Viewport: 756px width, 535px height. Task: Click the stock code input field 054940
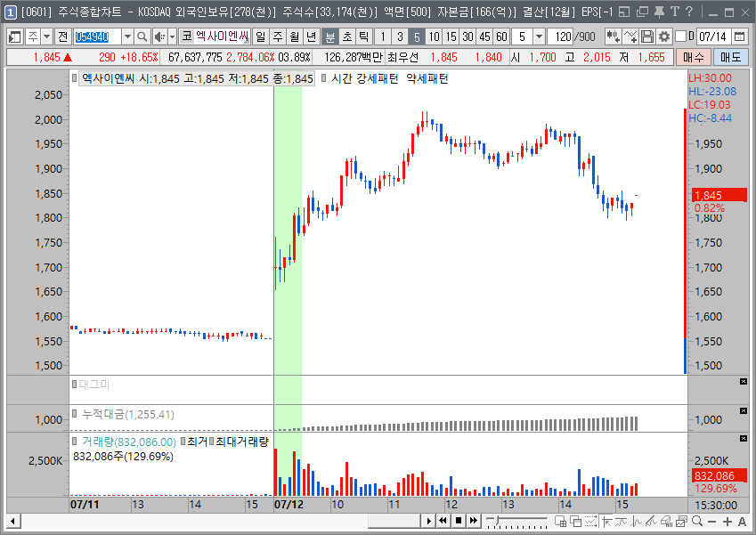pyautogui.click(x=97, y=36)
